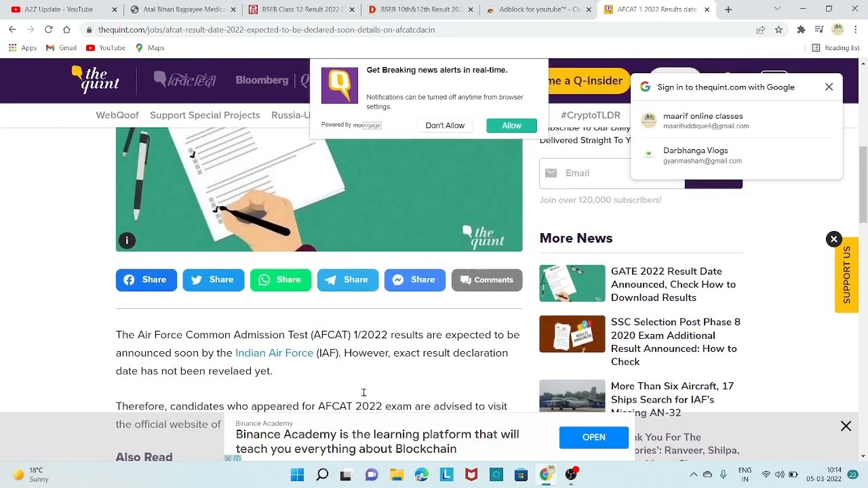Open GATE 2022 news thumbnail
This screenshot has height=488, width=868.
pyautogui.click(x=572, y=283)
